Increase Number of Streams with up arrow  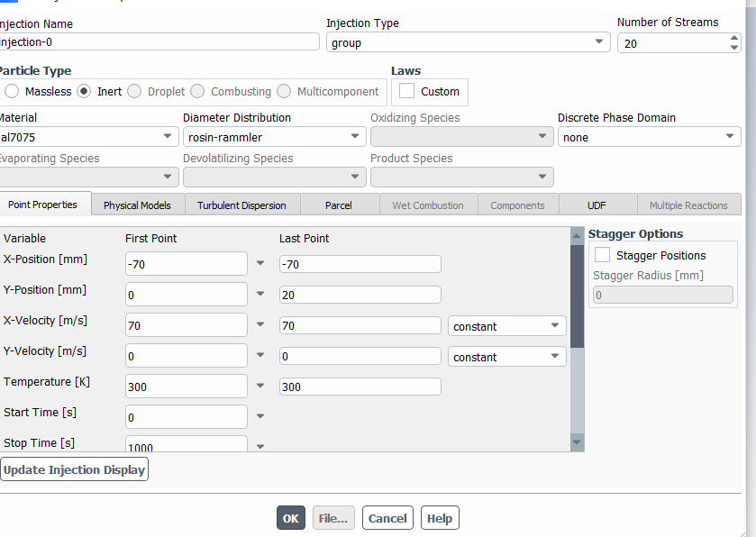733,38
